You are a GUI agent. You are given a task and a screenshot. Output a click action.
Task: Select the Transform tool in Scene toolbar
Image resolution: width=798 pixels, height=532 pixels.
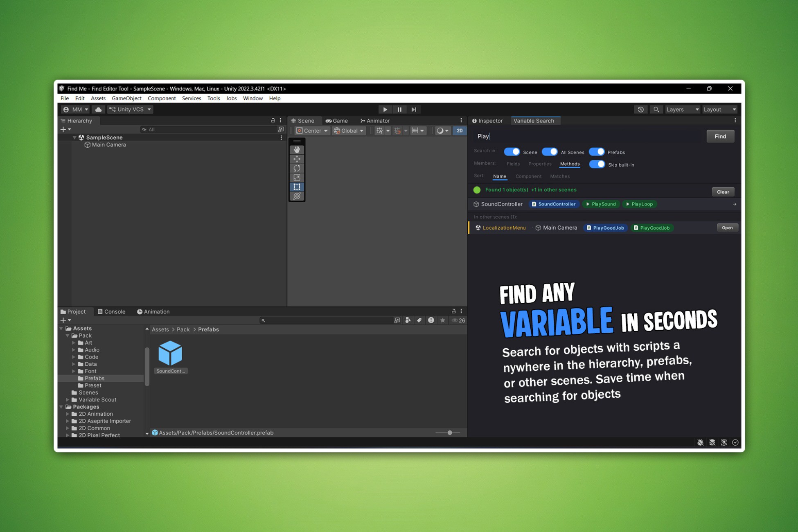tap(297, 196)
